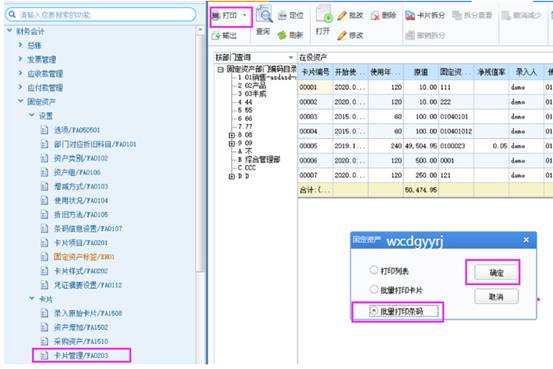Collapse the 卡片 tree node
553x369 pixels.
(32, 298)
